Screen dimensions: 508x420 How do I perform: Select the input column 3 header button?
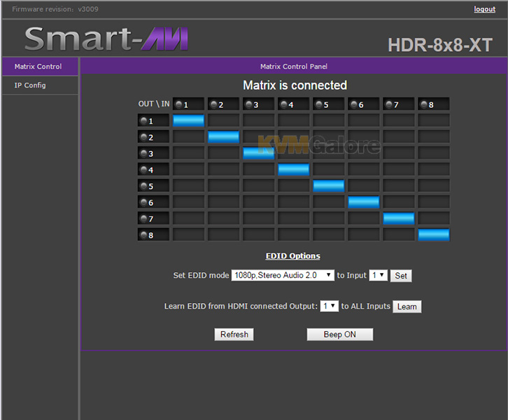(258, 104)
